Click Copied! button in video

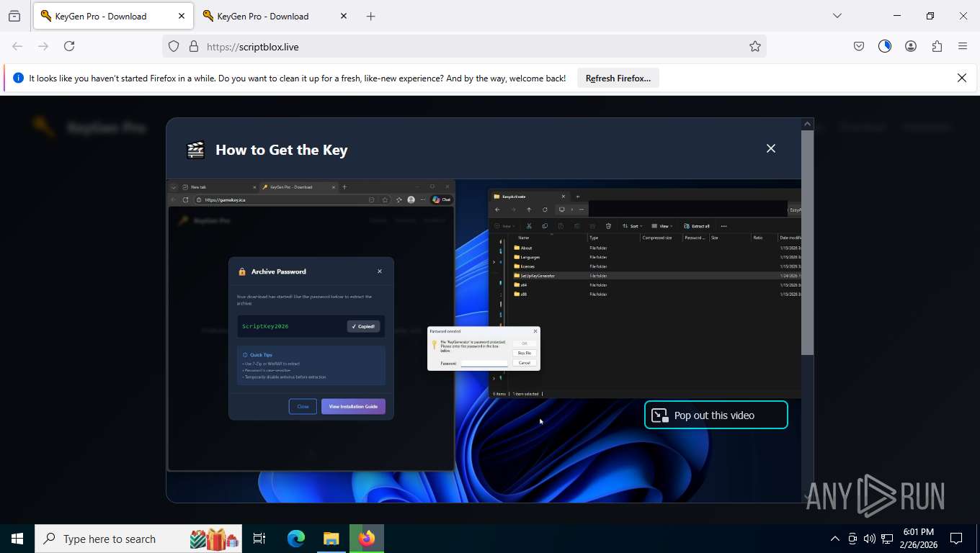(x=363, y=326)
